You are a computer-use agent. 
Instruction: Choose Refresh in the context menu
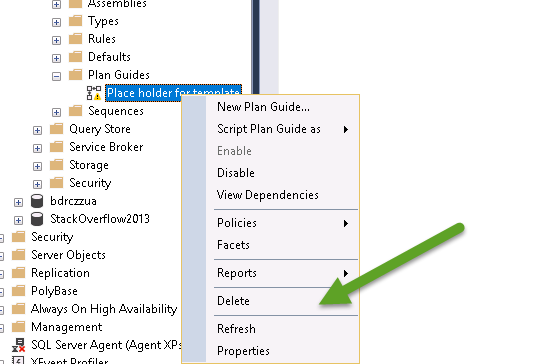(x=236, y=329)
